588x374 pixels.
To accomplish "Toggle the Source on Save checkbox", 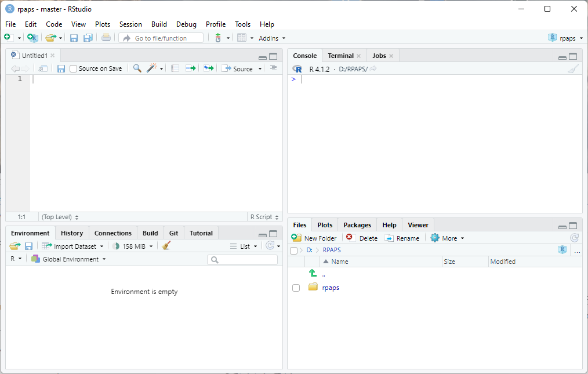I will tap(74, 68).
